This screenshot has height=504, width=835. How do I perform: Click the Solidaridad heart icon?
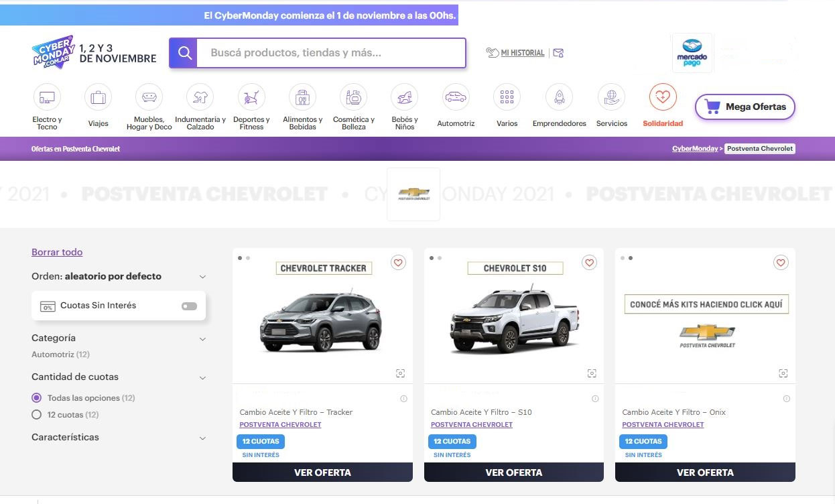662,98
